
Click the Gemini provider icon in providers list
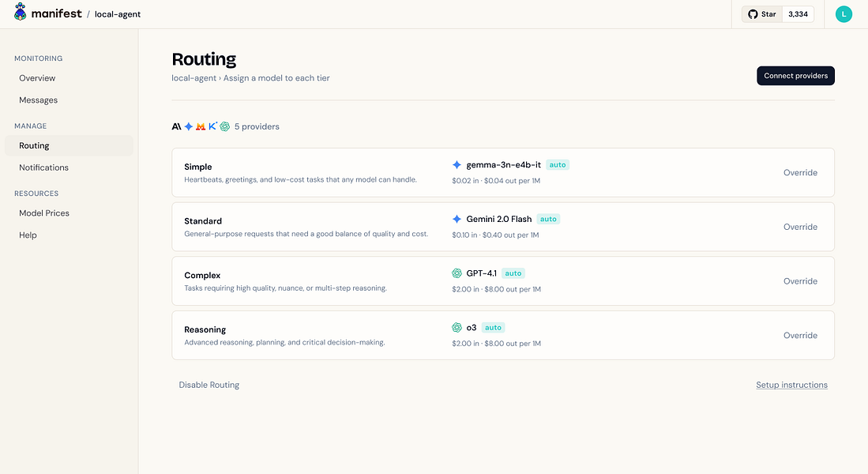(188, 127)
